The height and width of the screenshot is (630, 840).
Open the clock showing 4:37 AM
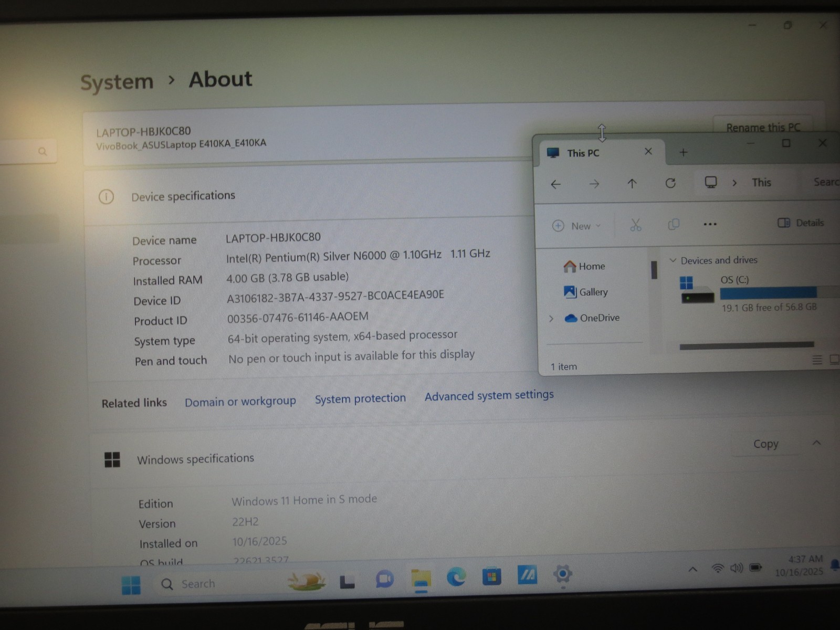click(799, 565)
